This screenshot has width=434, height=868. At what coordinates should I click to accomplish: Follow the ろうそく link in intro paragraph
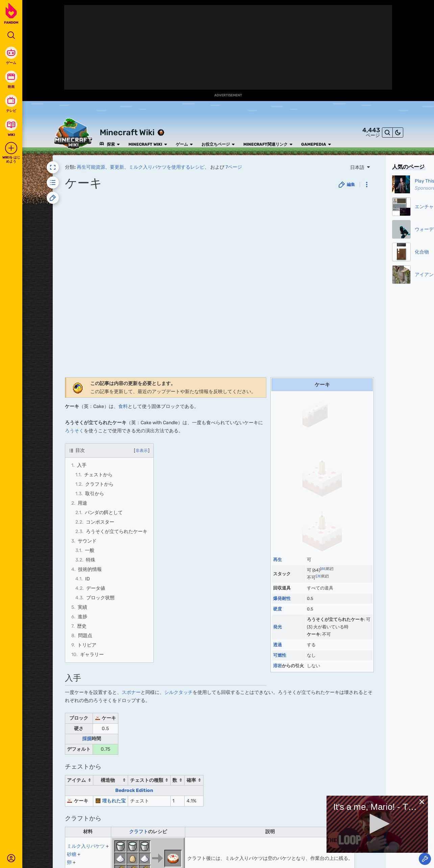pos(74,431)
